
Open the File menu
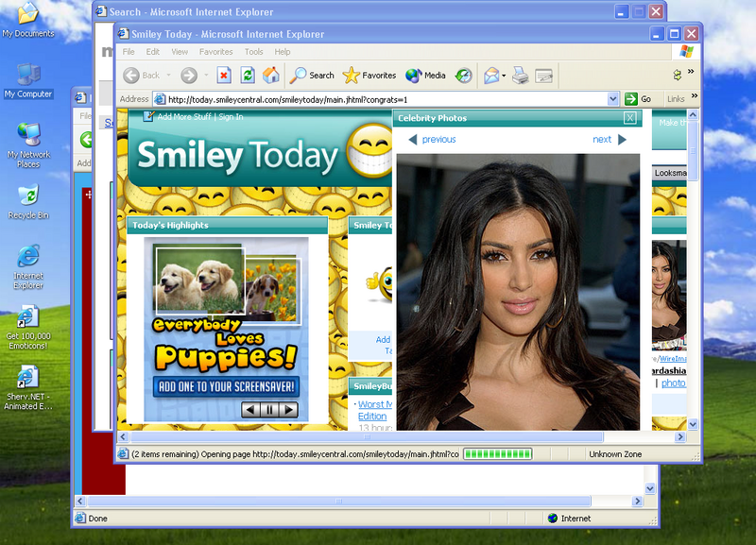click(x=129, y=52)
